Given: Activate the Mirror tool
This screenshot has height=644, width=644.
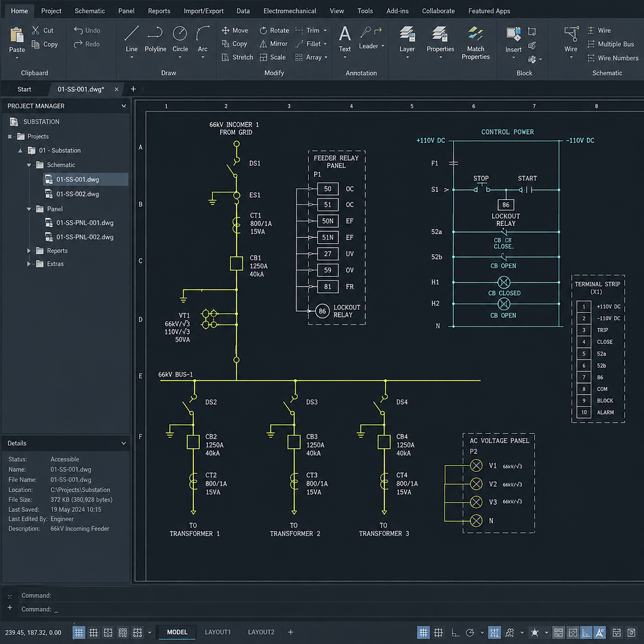Looking at the screenshot, I should tap(273, 43).
